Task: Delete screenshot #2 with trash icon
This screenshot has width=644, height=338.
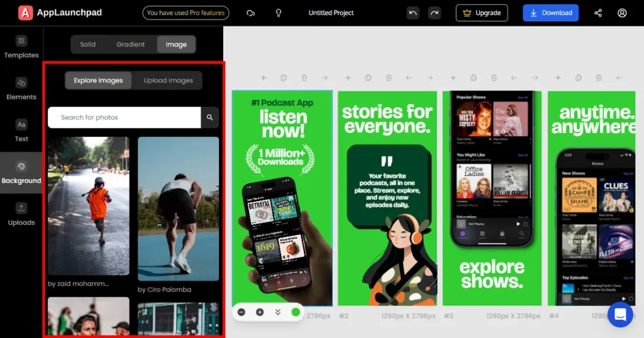Action: 389,78
